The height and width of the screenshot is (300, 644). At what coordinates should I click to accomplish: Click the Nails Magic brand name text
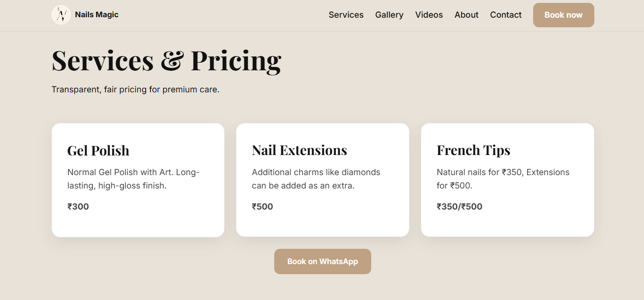[x=97, y=14]
